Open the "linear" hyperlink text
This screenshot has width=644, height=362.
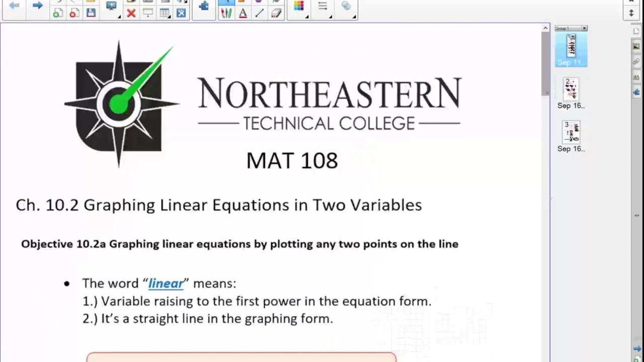point(166,284)
